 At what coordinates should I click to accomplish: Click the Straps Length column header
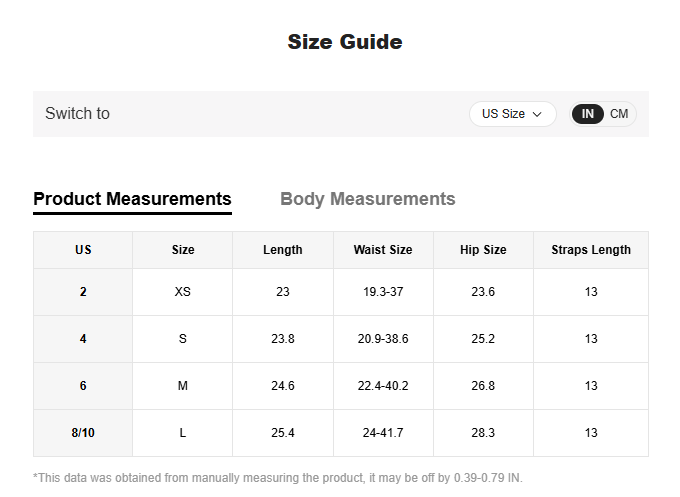click(591, 250)
